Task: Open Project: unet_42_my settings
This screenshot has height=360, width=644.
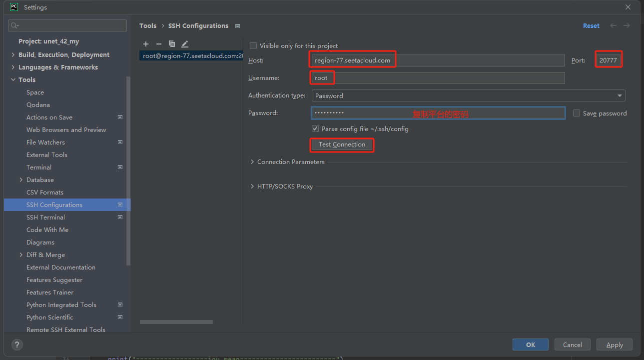Action: point(48,41)
